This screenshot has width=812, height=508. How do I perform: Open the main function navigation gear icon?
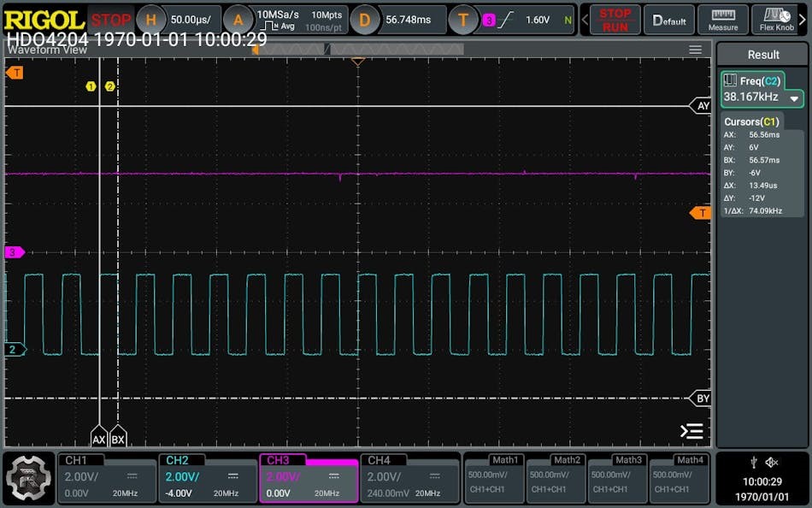[x=29, y=478]
